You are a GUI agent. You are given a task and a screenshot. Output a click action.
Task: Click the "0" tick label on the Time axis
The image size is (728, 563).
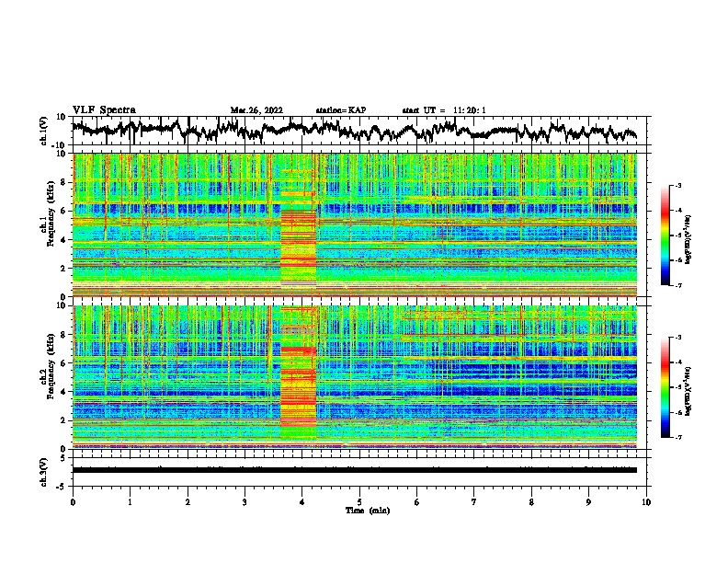click(x=73, y=502)
